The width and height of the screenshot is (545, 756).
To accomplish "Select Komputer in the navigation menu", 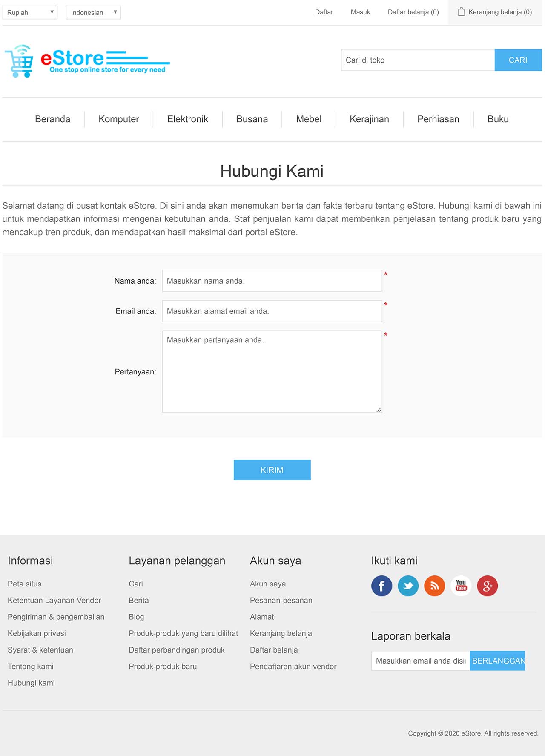I will click(x=119, y=119).
